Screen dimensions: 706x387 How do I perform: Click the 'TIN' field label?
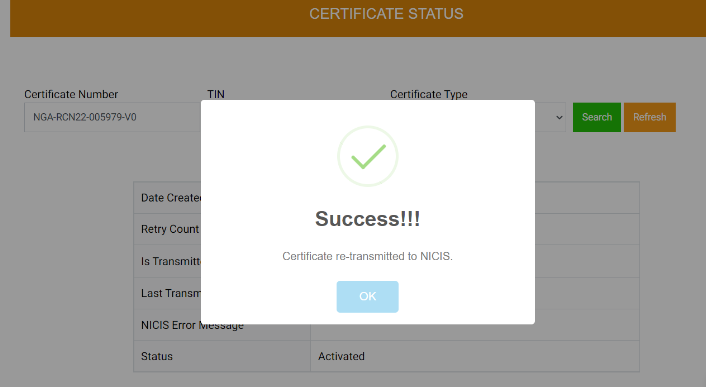click(x=216, y=94)
